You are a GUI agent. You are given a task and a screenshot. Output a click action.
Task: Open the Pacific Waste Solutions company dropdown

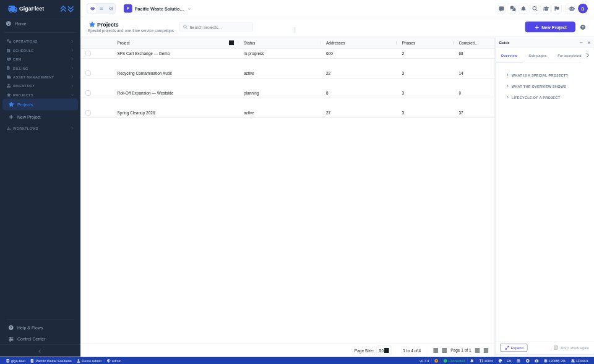pos(158,9)
